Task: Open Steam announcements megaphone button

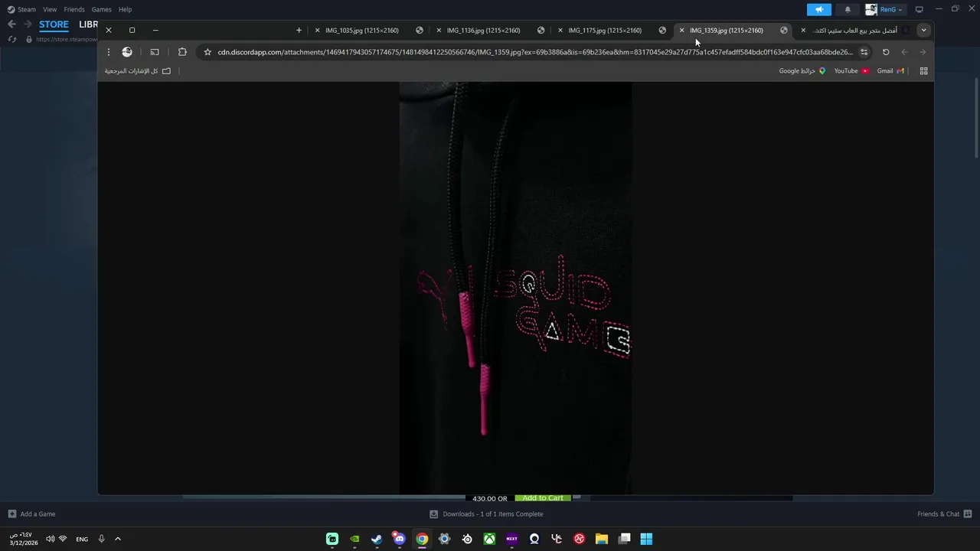Action: (818, 9)
